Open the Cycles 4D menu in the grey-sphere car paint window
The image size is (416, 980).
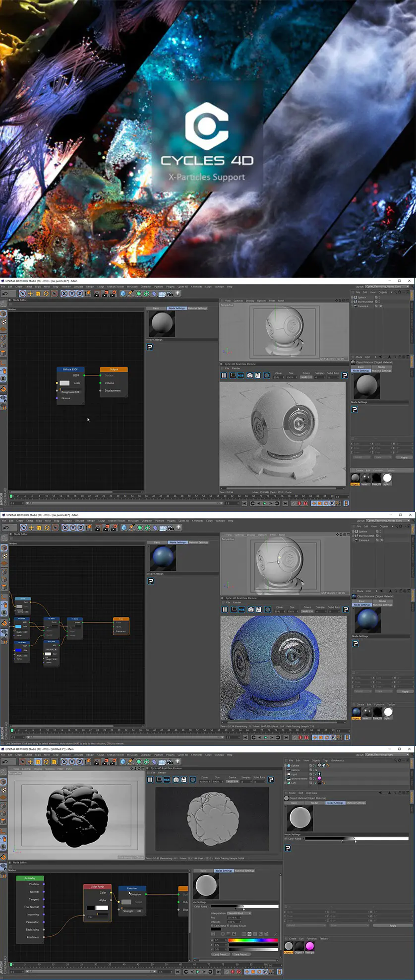[x=182, y=287]
